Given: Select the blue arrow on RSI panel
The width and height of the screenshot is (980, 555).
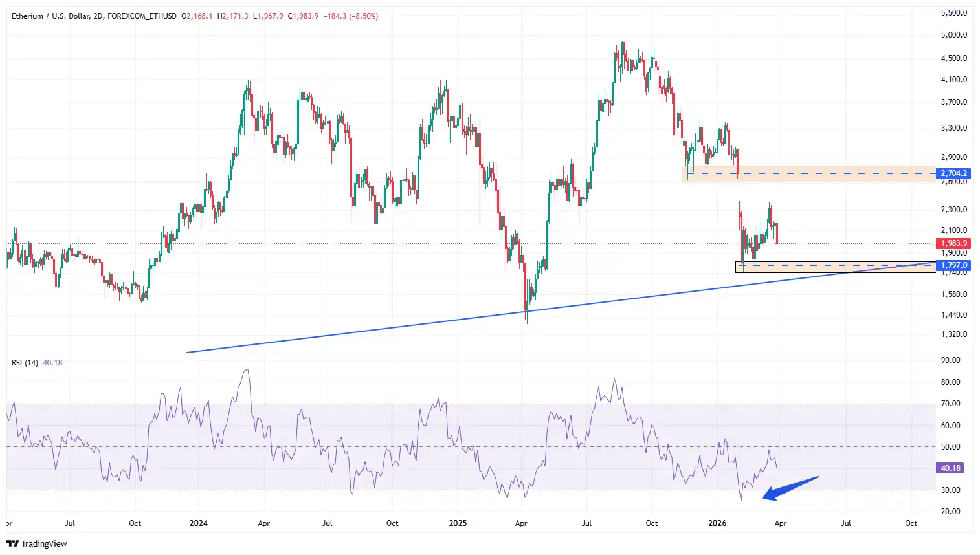Looking at the screenshot, I should pyautogui.click(x=790, y=488).
